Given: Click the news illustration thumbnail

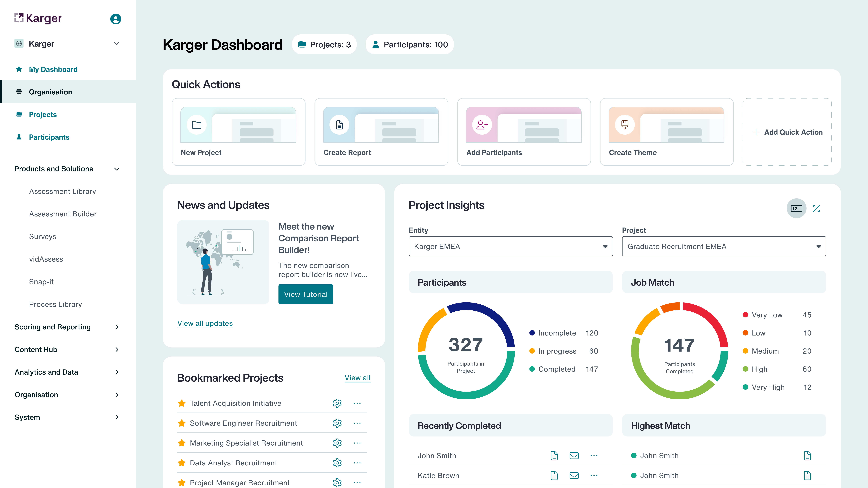Looking at the screenshot, I should click(223, 262).
